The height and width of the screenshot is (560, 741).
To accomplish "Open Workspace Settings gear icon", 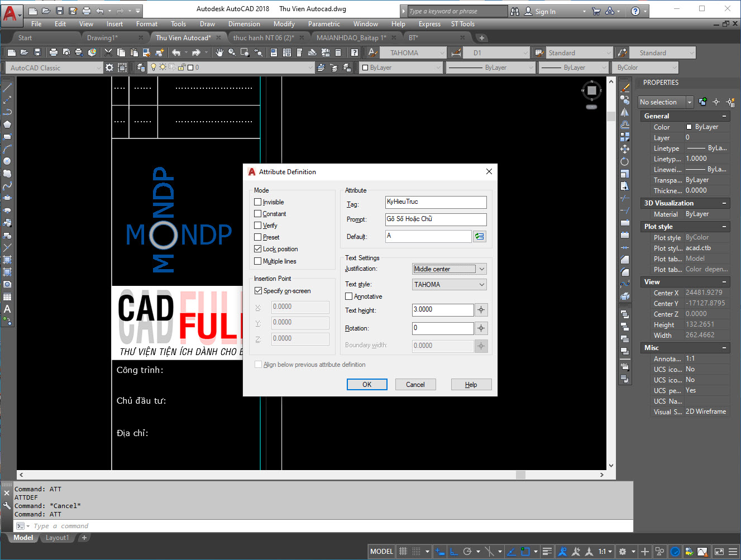I will point(109,68).
